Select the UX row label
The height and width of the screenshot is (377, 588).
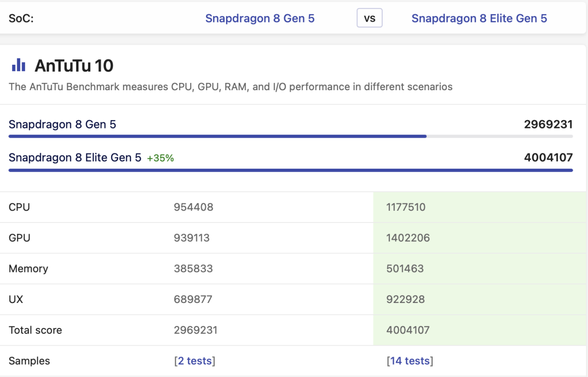pyautogui.click(x=16, y=299)
